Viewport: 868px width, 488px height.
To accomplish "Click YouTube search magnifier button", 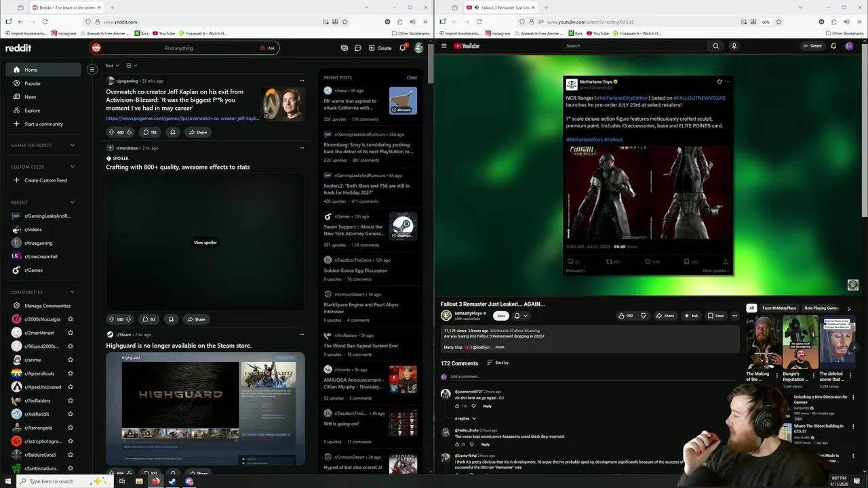I will tap(715, 46).
